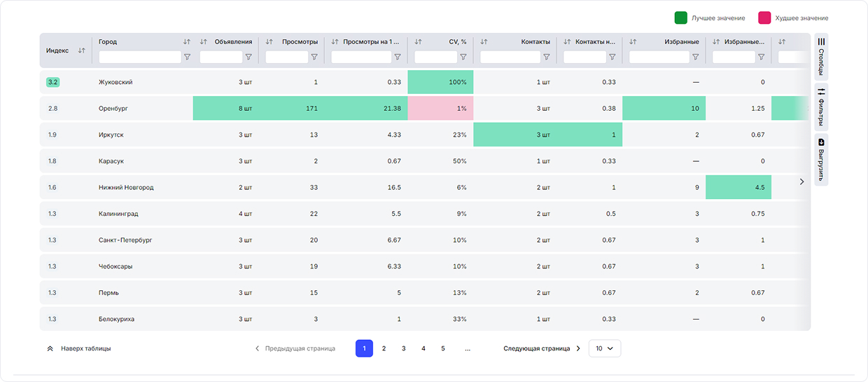Focus the Город filter input field
868x382 pixels.
point(140,57)
